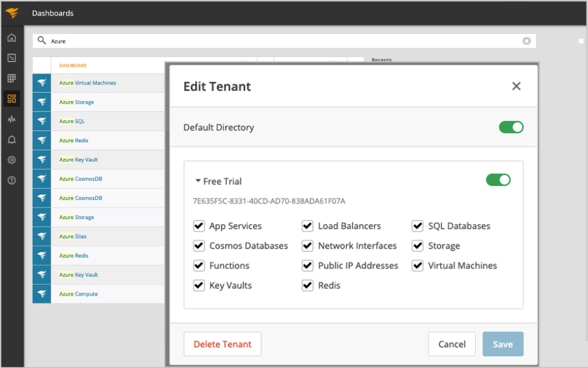Uncheck Storage checkbox
The image size is (588, 368).
point(417,246)
